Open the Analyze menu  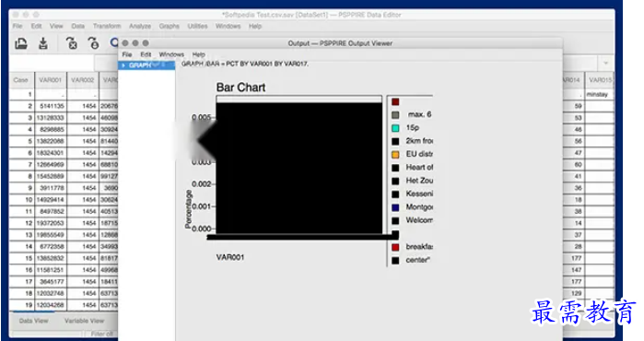(x=140, y=26)
